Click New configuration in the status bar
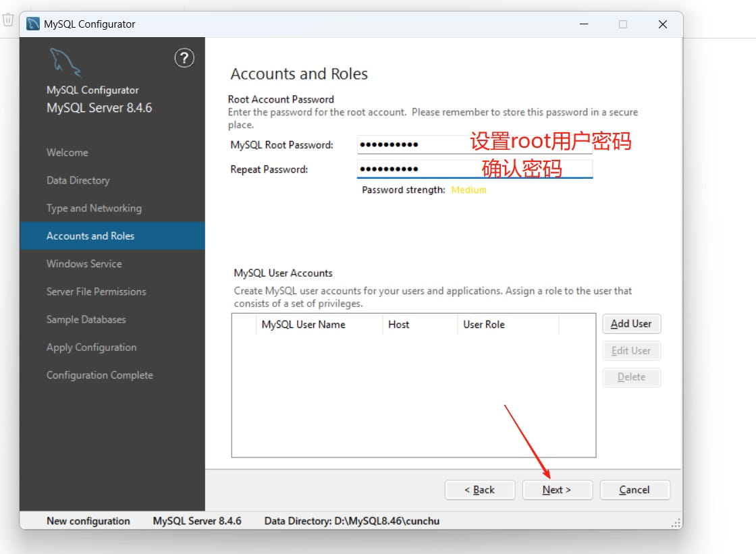 (88, 521)
